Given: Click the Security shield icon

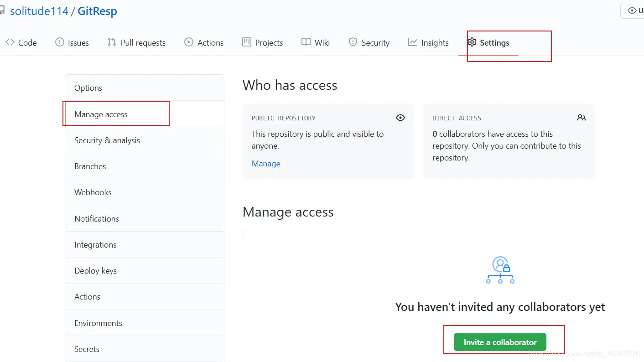Looking at the screenshot, I should pyautogui.click(x=353, y=42).
